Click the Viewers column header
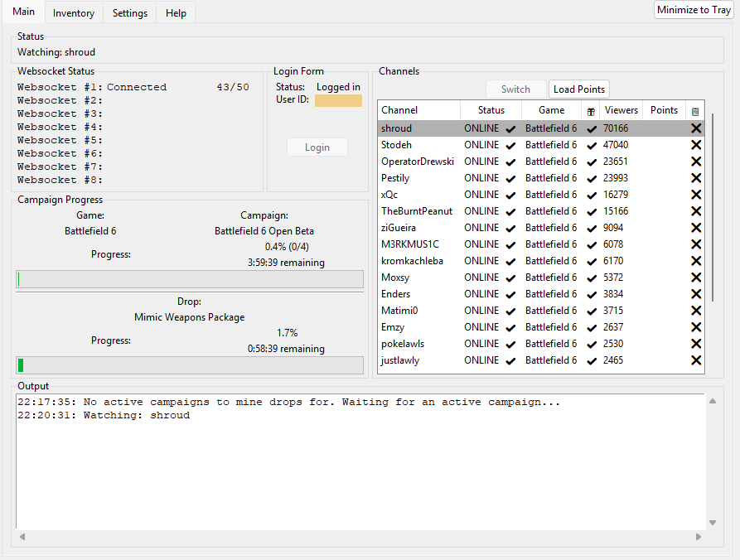Viewport: 740px width, 560px height. (621, 110)
